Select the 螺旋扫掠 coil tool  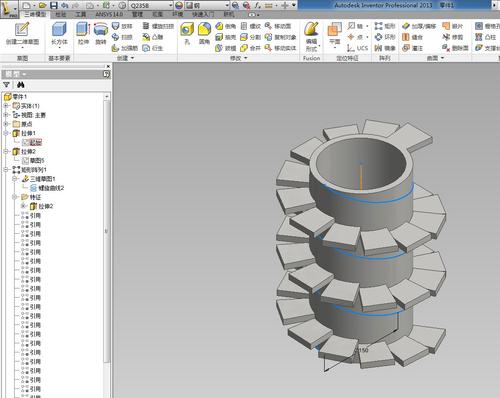[158, 26]
